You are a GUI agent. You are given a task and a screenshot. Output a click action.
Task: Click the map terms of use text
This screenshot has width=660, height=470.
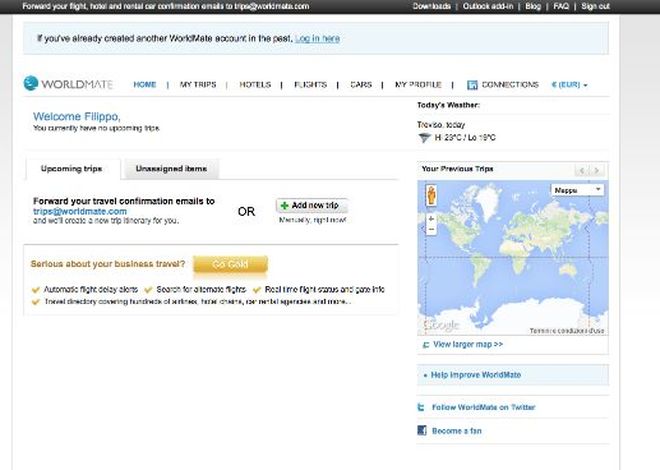click(567, 331)
